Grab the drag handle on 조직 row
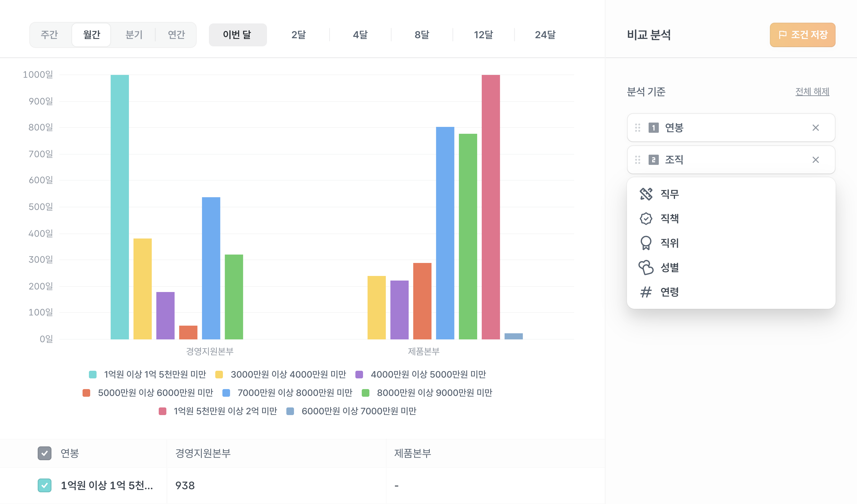Screen dimensions: 857x504 pyautogui.click(x=638, y=160)
